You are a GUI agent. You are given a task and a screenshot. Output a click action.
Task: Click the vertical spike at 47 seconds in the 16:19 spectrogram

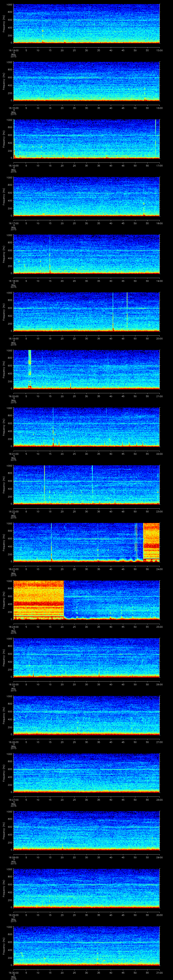[x=127, y=311]
